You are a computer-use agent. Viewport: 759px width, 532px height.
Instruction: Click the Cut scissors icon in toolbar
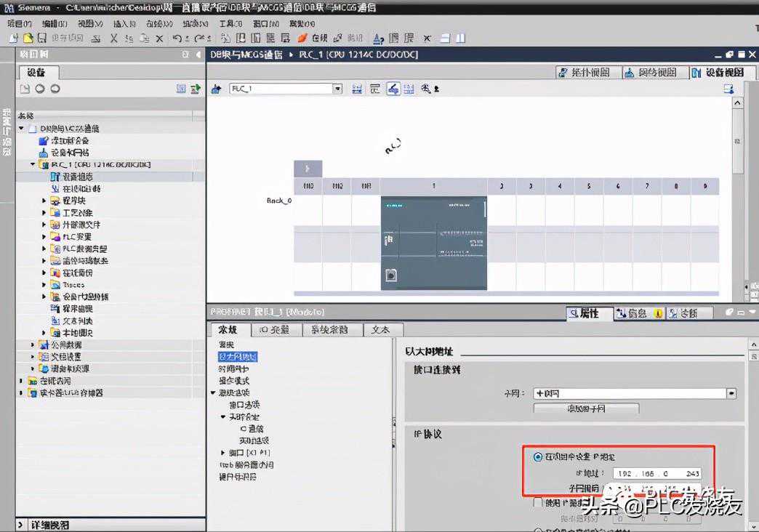tap(113, 38)
